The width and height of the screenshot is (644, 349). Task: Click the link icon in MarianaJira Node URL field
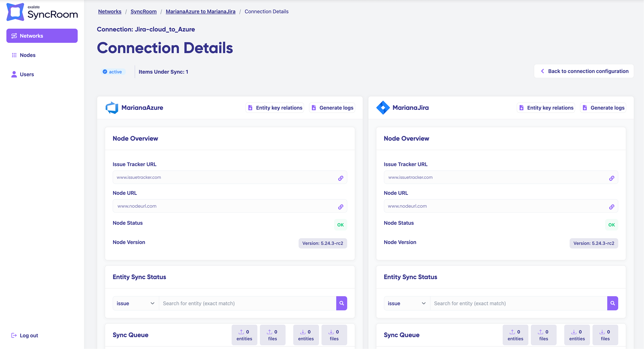click(611, 207)
